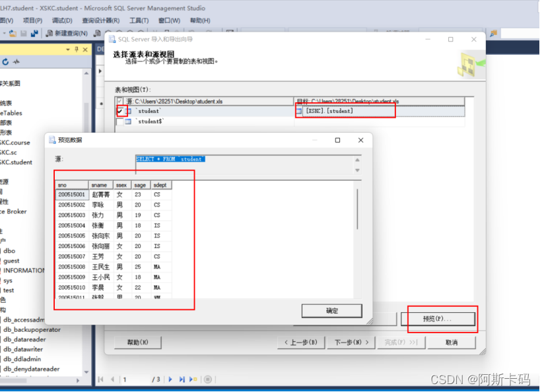Click the current record number field
The width and height of the screenshot is (540, 392).
tap(136, 379)
